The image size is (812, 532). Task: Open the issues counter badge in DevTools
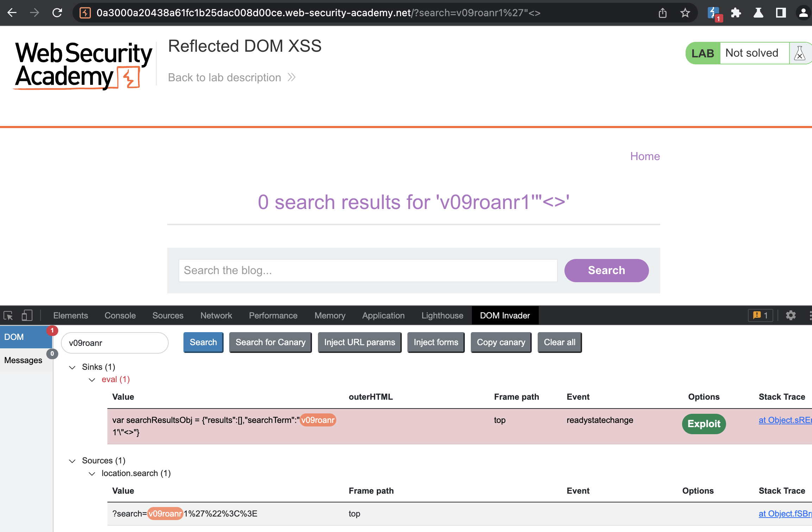(760, 315)
